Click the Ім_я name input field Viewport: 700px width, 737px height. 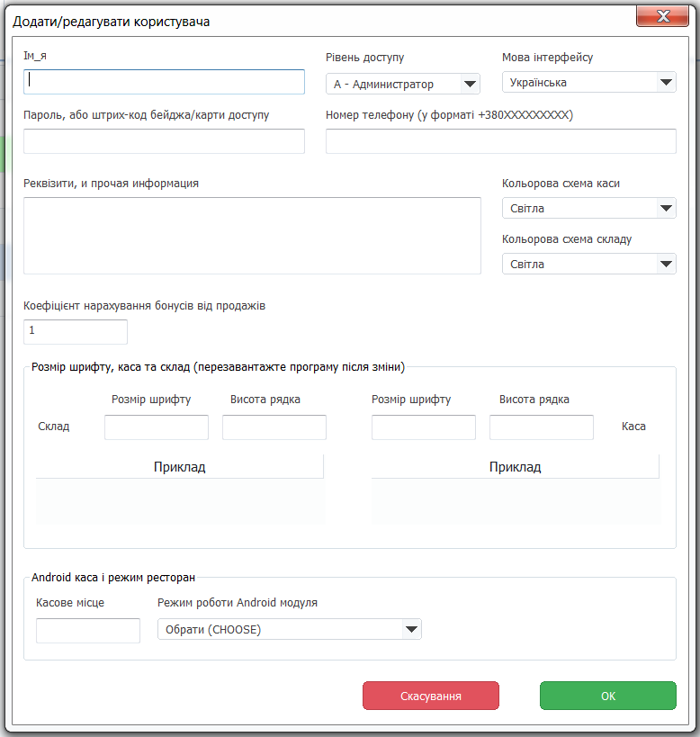(164, 82)
